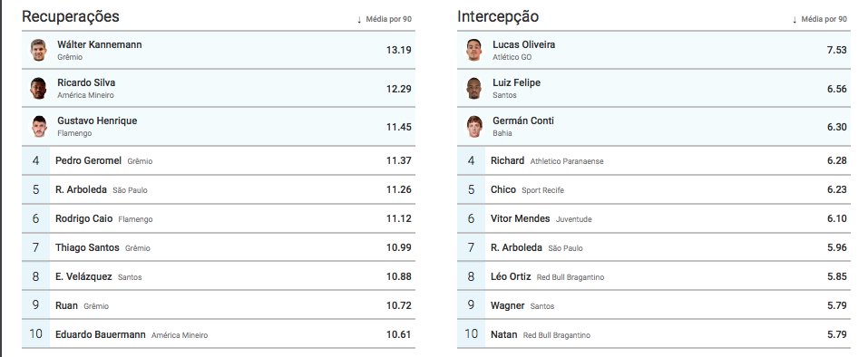Click Natan in the Intercepção list
Viewport: 868px width, 357px height.
pos(503,334)
